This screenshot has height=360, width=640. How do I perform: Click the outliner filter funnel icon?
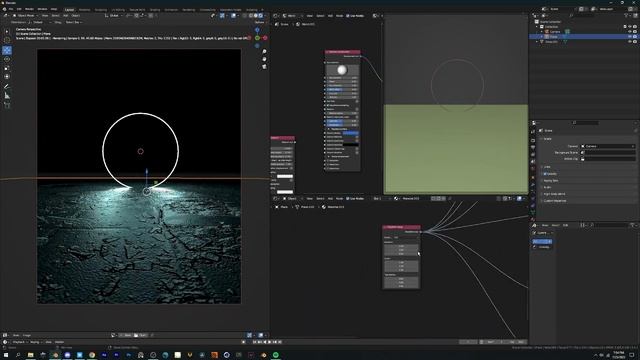point(627,16)
